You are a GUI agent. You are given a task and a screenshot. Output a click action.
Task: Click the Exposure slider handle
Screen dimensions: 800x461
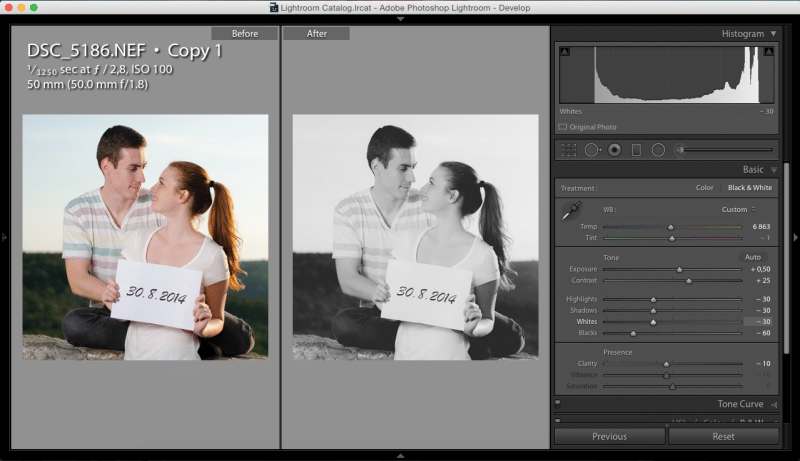point(679,269)
